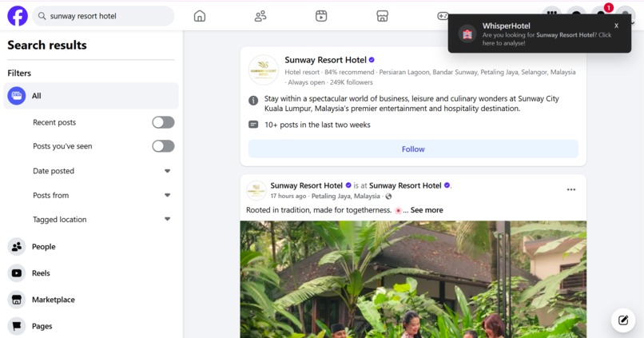Open the Home feed icon
Image resolution: width=644 pixels, height=338 pixels.
(200, 16)
